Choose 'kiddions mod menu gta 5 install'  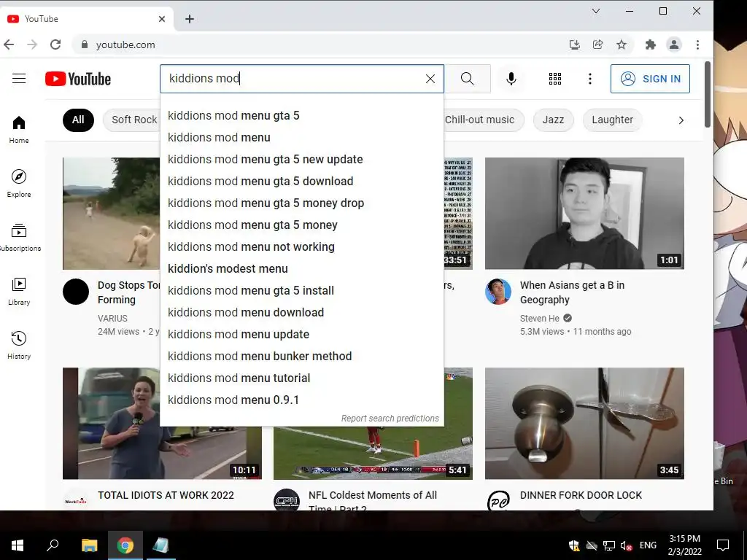point(301,291)
